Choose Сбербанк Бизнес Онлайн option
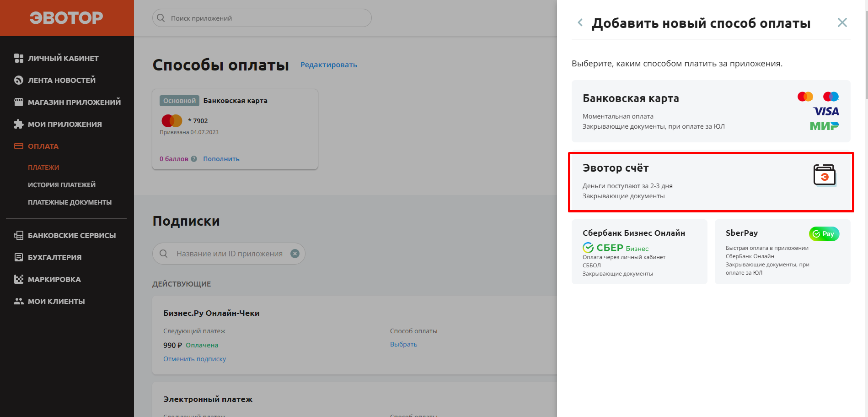The width and height of the screenshot is (868, 417). [639, 252]
